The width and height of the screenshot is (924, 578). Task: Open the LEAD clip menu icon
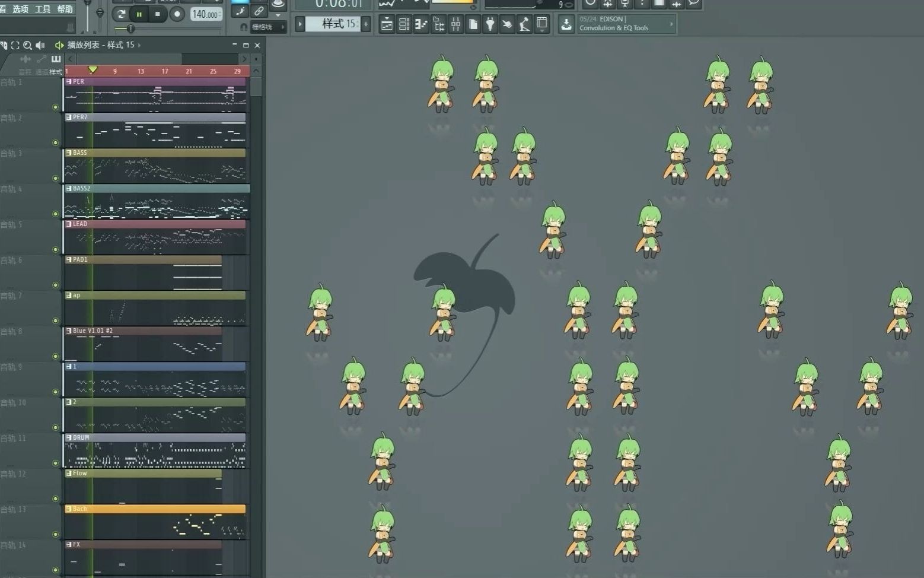click(x=69, y=224)
